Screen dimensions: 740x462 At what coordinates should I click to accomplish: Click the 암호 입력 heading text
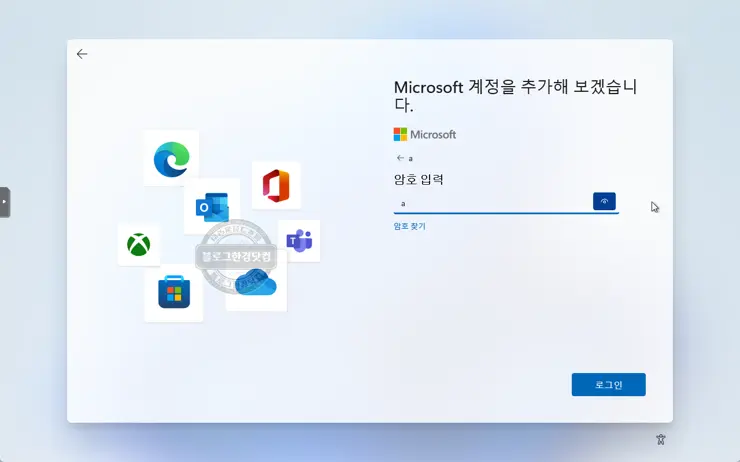(419, 179)
